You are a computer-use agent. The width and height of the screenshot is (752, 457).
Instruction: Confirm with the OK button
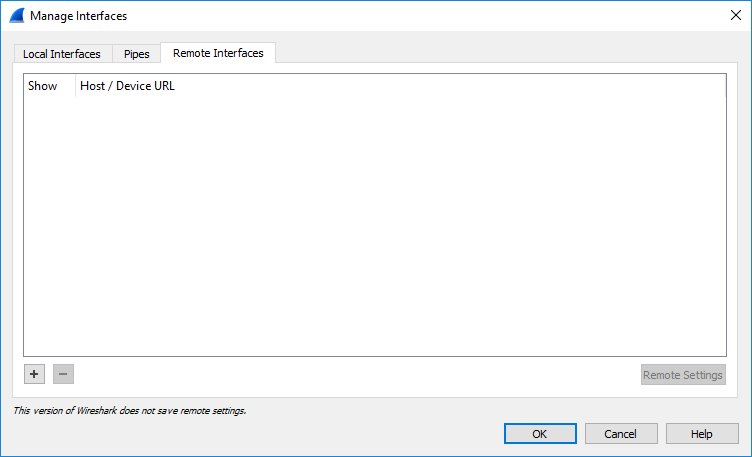click(539, 434)
